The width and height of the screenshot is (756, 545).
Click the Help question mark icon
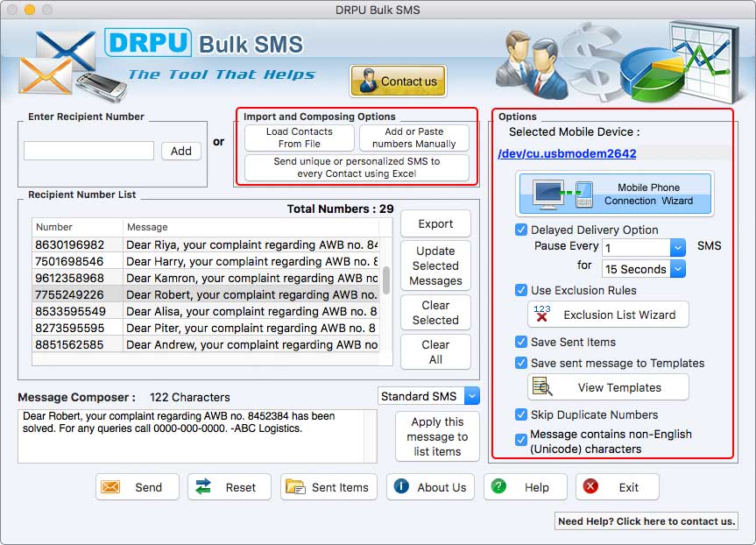click(x=498, y=486)
